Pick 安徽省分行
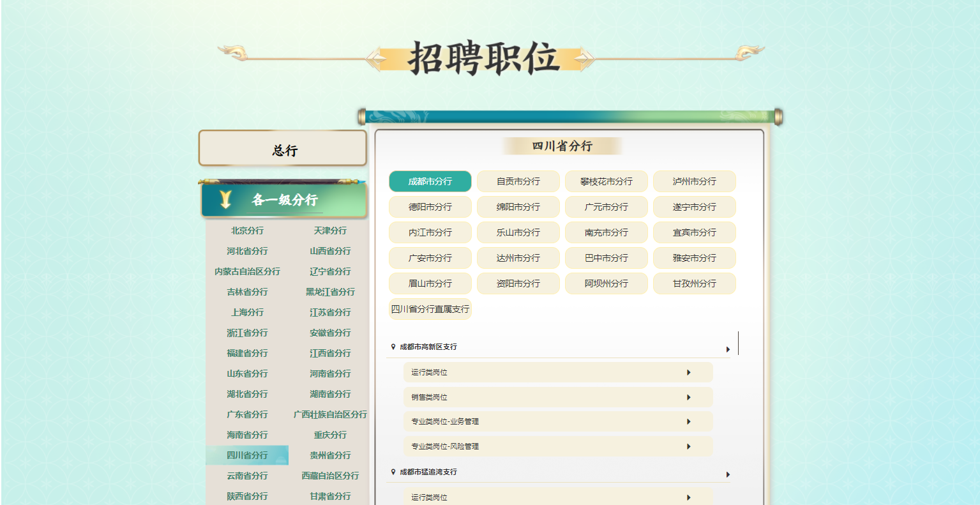The image size is (980, 505). pyautogui.click(x=330, y=333)
